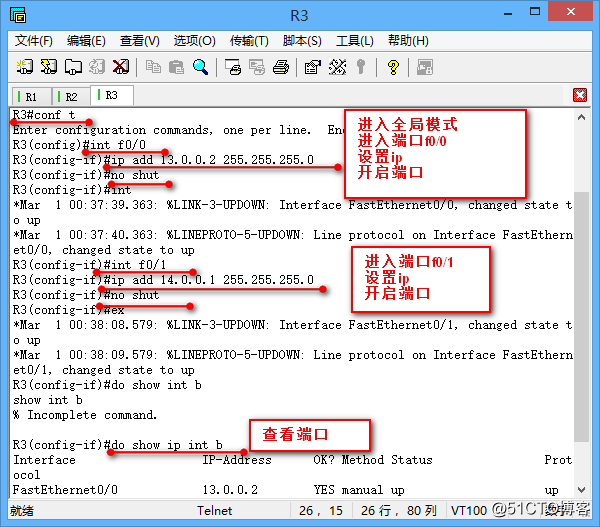This screenshot has height=527, width=600.
Task: Click the Connect toolbar icon
Action: coord(25,67)
